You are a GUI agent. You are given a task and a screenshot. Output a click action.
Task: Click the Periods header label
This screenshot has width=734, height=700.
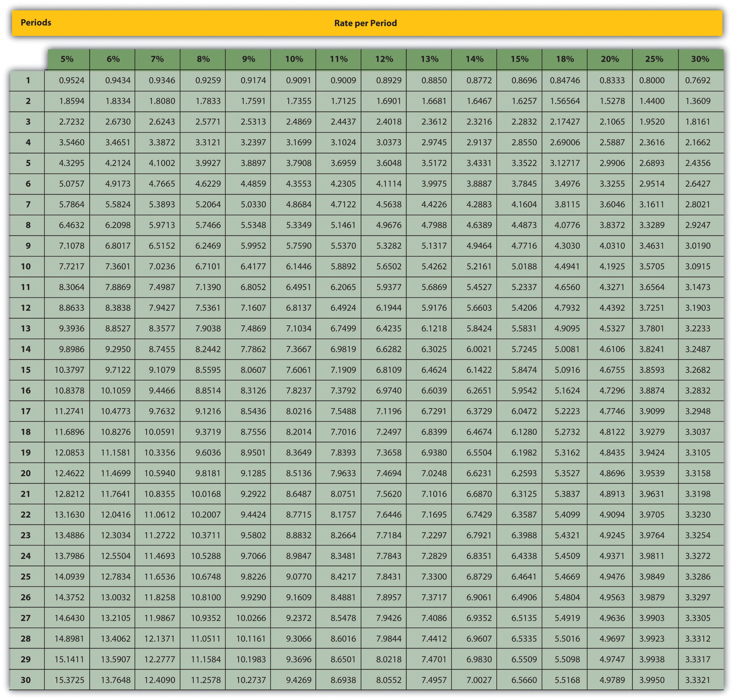tap(36, 23)
